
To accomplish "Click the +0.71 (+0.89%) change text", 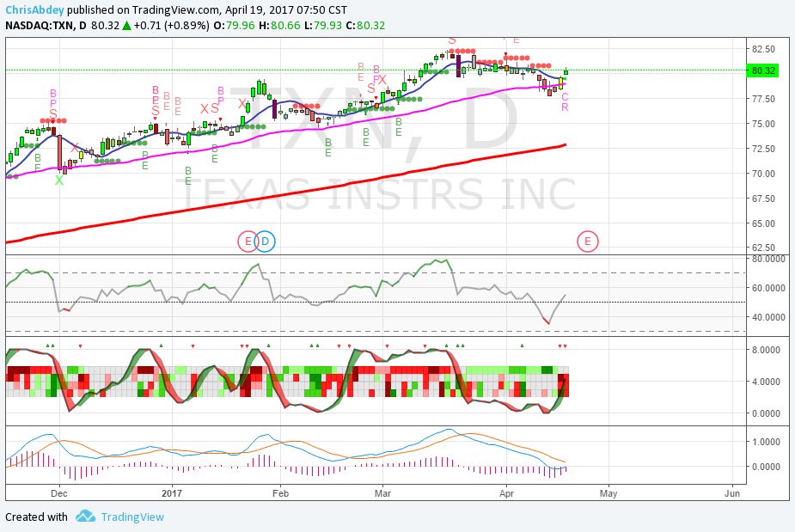I will tap(171, 26).
